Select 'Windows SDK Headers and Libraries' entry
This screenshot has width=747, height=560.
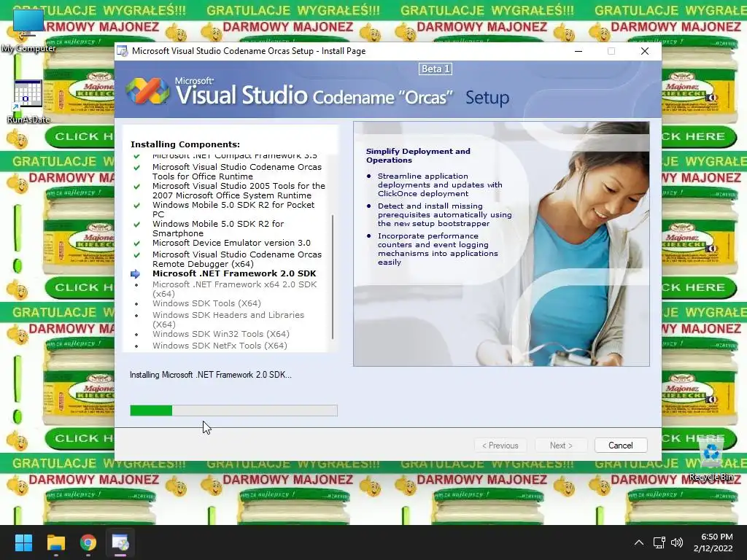228,319
